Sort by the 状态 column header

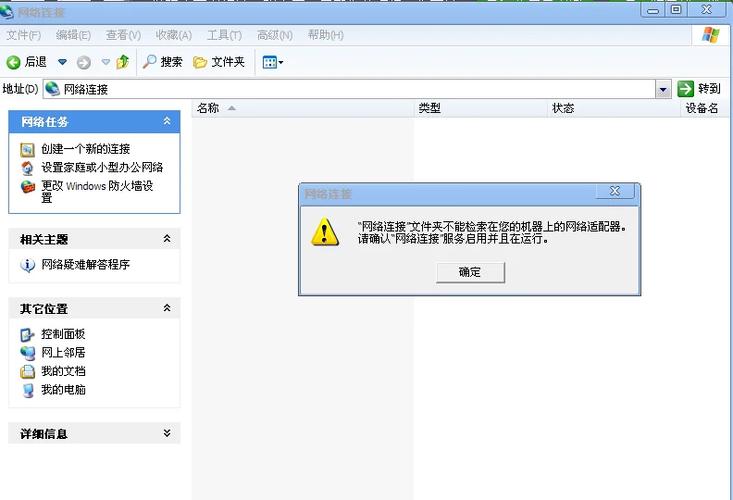(613, 108)
